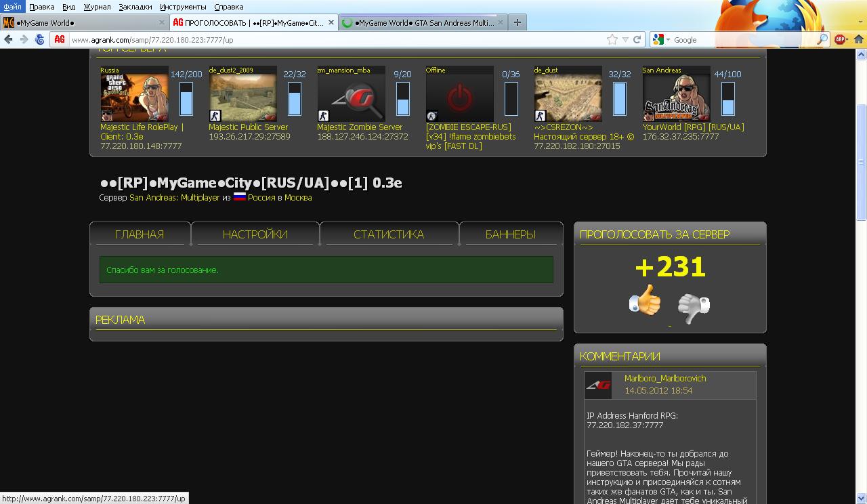Image resolution: width=867 pixels, height=504 pixels.
Task: Switch to the СТАТИСТИКА tab
Action: (x=389, y=234)
